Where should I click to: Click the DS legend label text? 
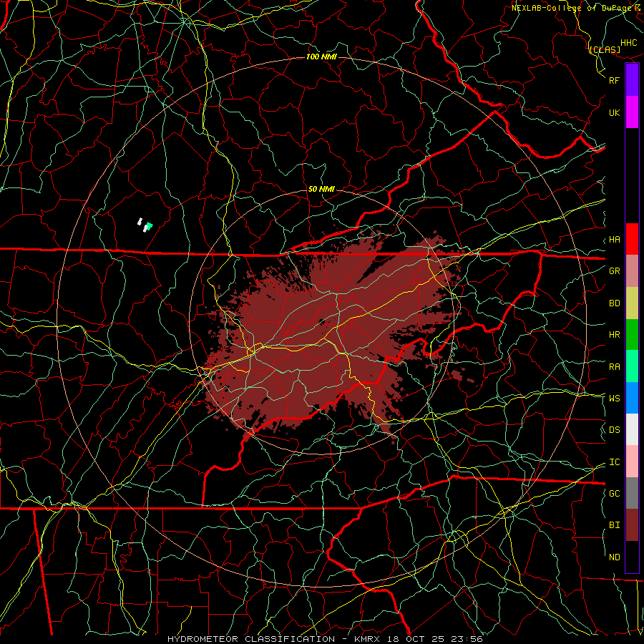[615, 430]
